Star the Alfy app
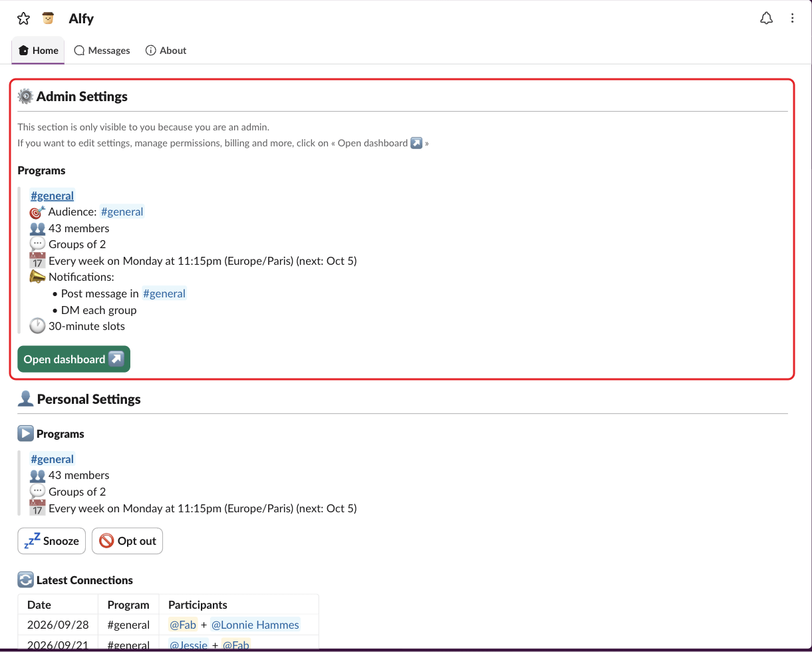 (23, 19)
